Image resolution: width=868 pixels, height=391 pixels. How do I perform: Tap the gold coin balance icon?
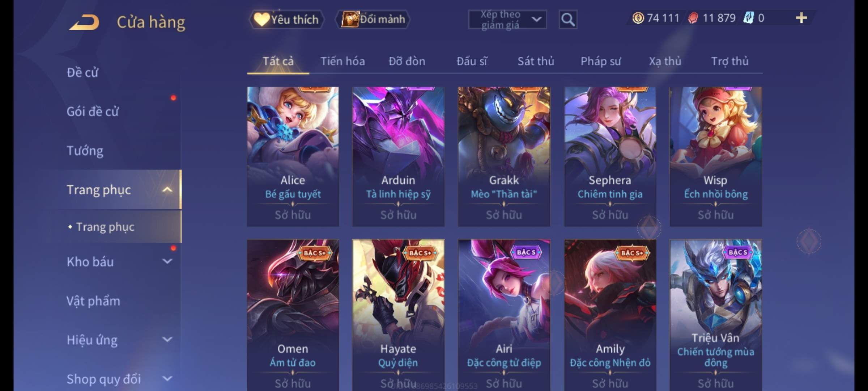click(x=638, y=18)
